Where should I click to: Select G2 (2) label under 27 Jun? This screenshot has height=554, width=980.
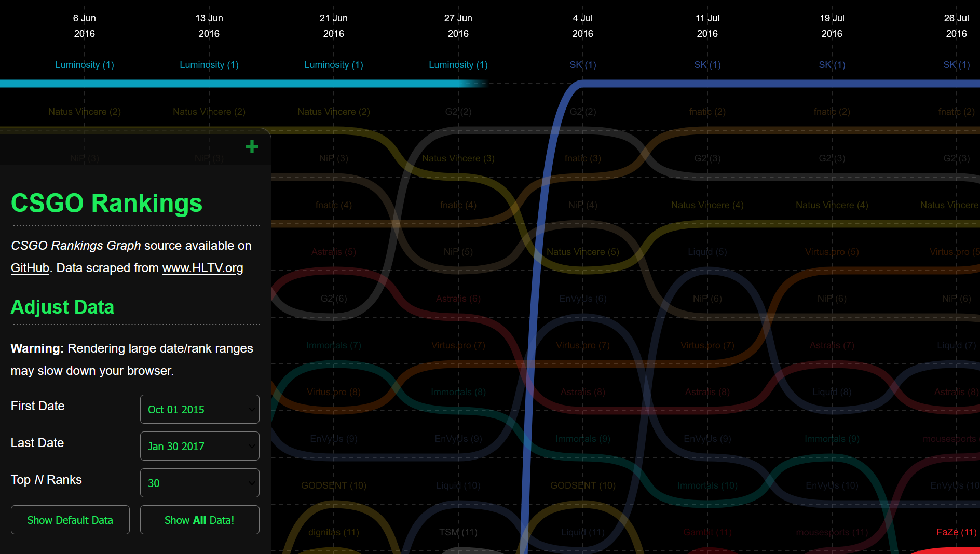[x=458, y=112]
